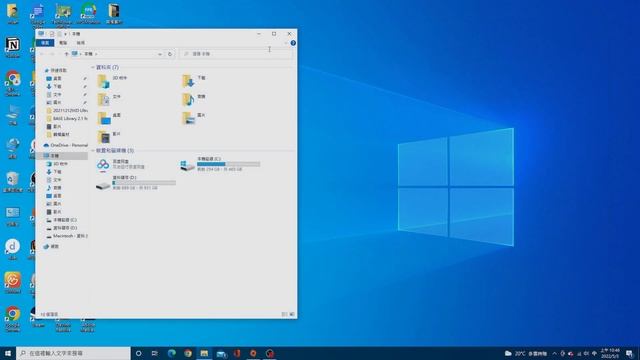Image resolution: width=640 pixels, height=360 pixels.
Task: Open the Baidu Netdisk cloud device icon
Action: tap(103, 164)
